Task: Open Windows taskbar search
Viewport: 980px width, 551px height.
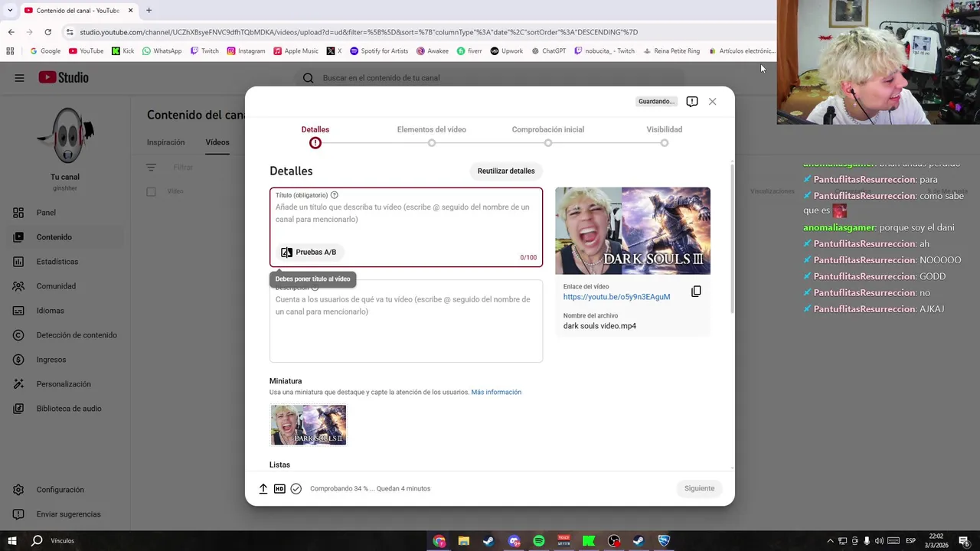Action: (37, 541)
